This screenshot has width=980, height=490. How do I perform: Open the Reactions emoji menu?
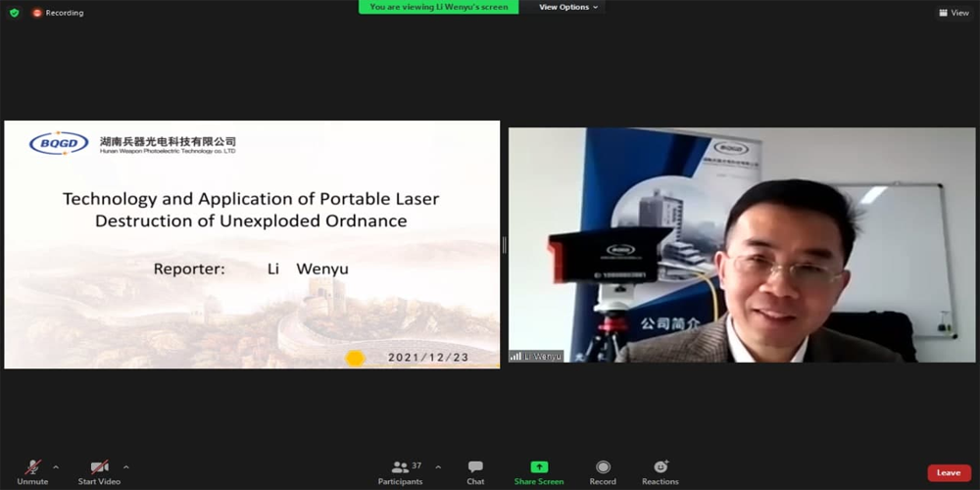pos(660,471)
